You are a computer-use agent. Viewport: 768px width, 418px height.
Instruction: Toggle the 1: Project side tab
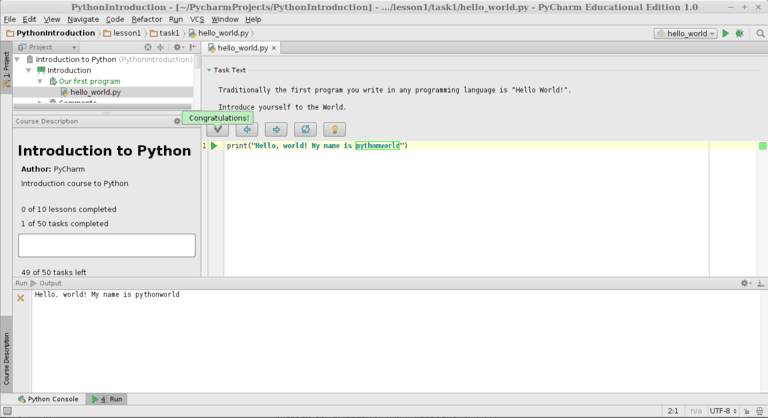pos(6,70)
